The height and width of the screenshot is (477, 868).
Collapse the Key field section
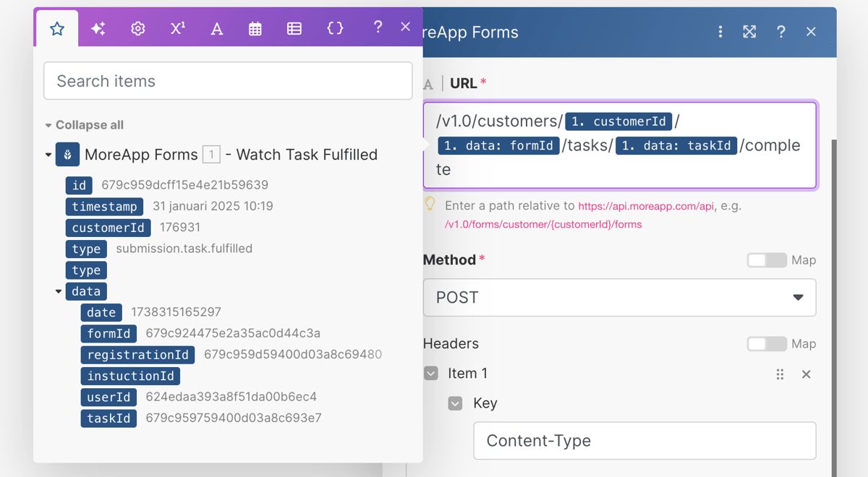455,403
